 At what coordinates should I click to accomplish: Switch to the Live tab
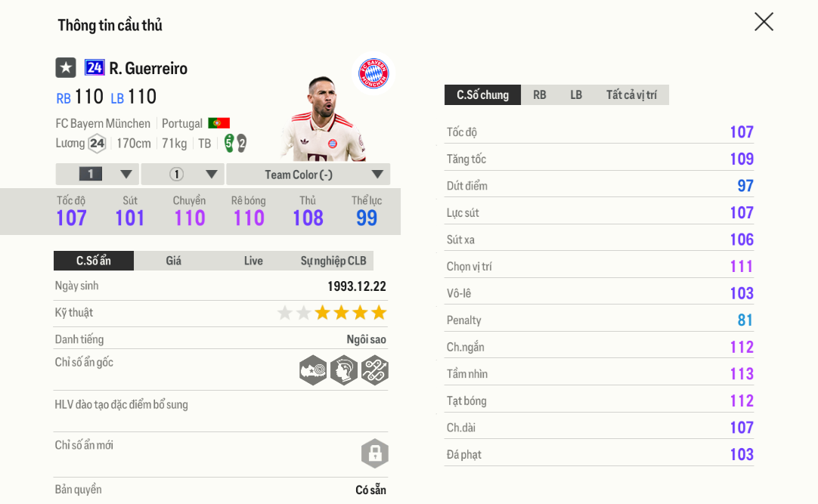(253, 261)
